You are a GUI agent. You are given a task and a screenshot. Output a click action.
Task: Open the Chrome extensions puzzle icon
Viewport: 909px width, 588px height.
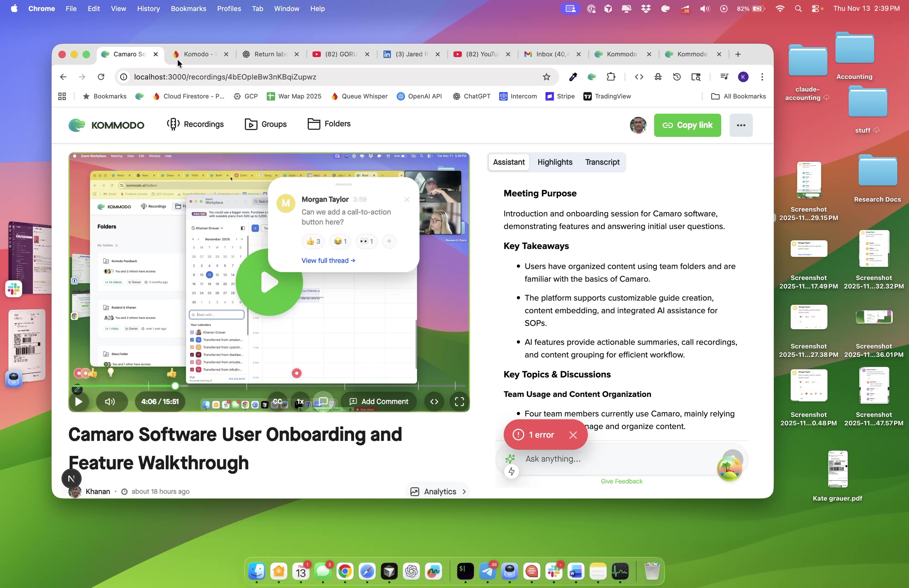pyautogui.click(x=611, y=77)
